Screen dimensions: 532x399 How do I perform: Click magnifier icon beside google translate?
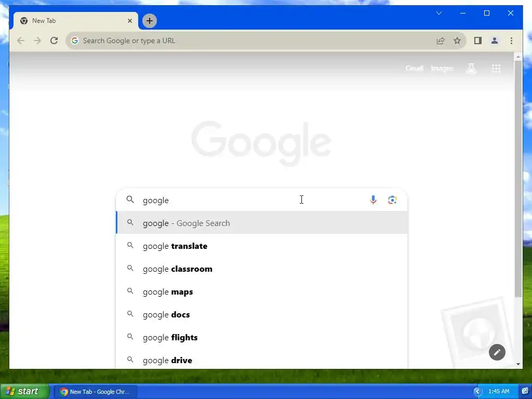click(x=130, y=245)
